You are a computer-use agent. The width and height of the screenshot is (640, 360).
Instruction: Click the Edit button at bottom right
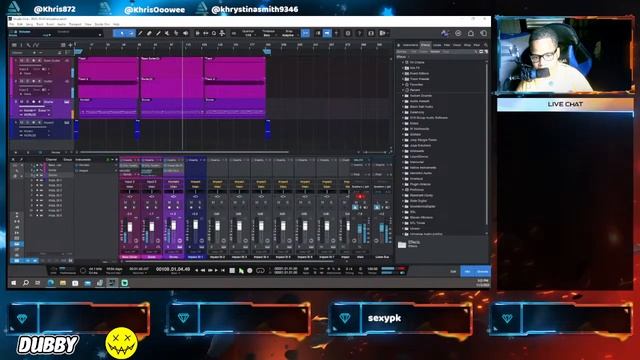[x=453, y=271]
